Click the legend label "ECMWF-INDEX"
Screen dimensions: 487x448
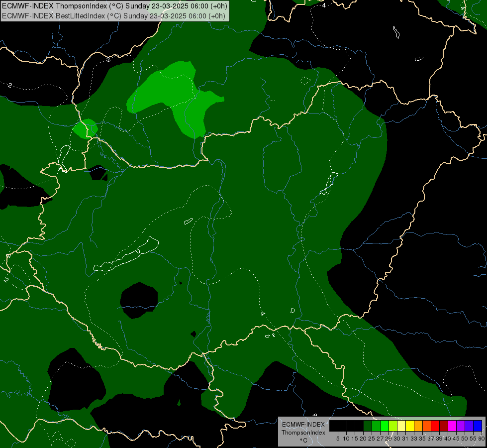pyautogui.click(x=303, y=425)
